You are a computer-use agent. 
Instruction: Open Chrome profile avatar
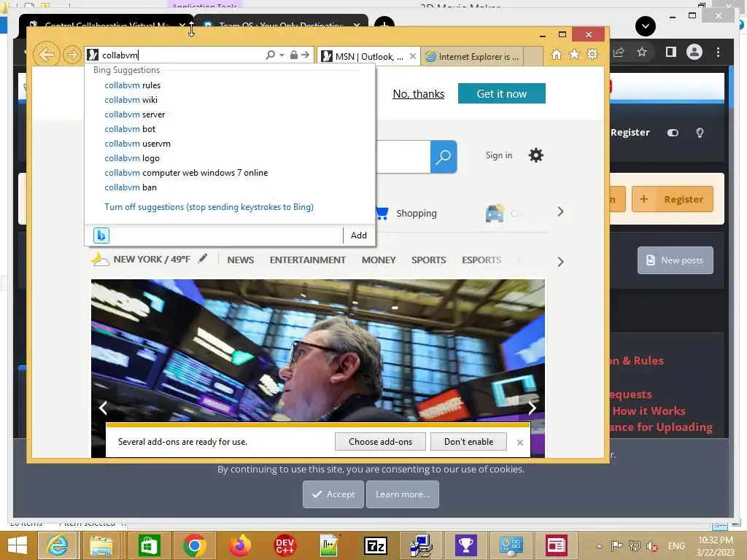pos(694,52)
